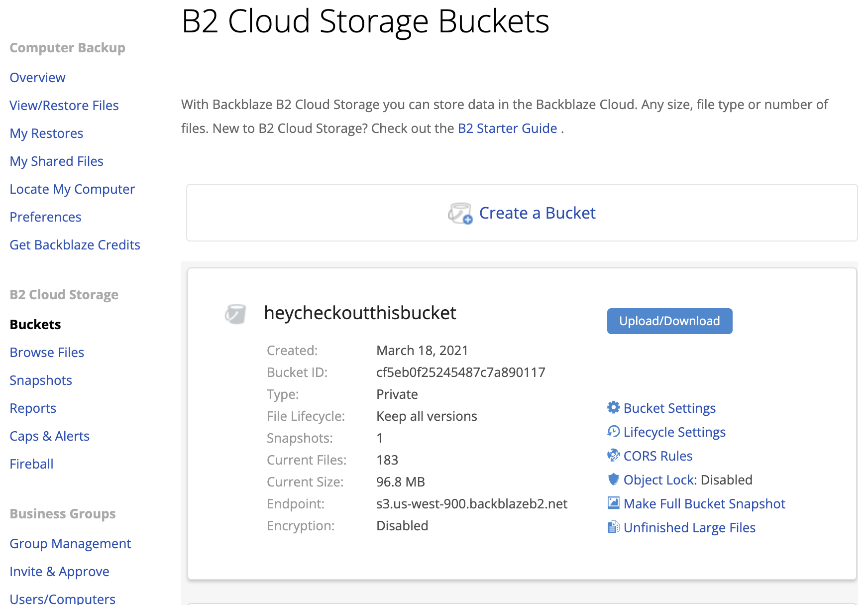Open Bucket Settings link
Image resolution: width=868 pixels, height=605 pixels.
tap(669, 408)
